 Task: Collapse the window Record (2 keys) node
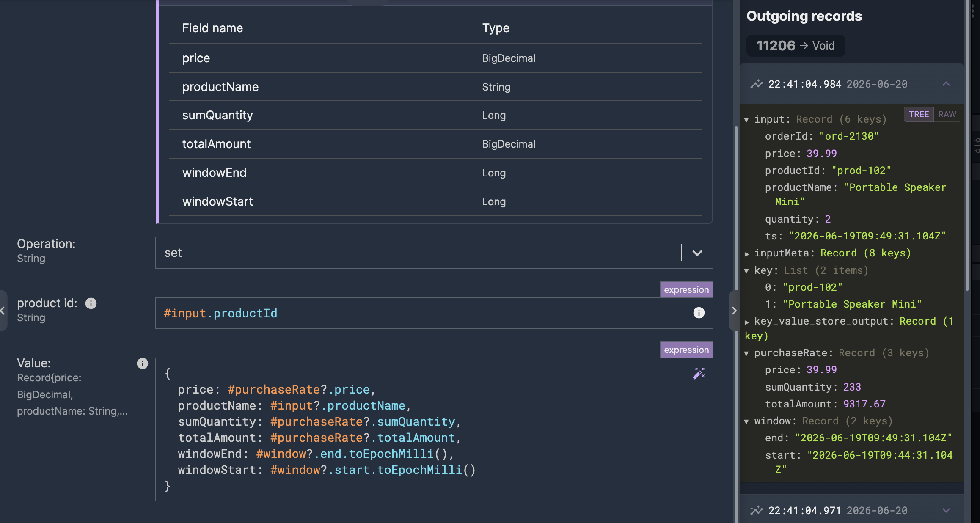pos(747,422)
